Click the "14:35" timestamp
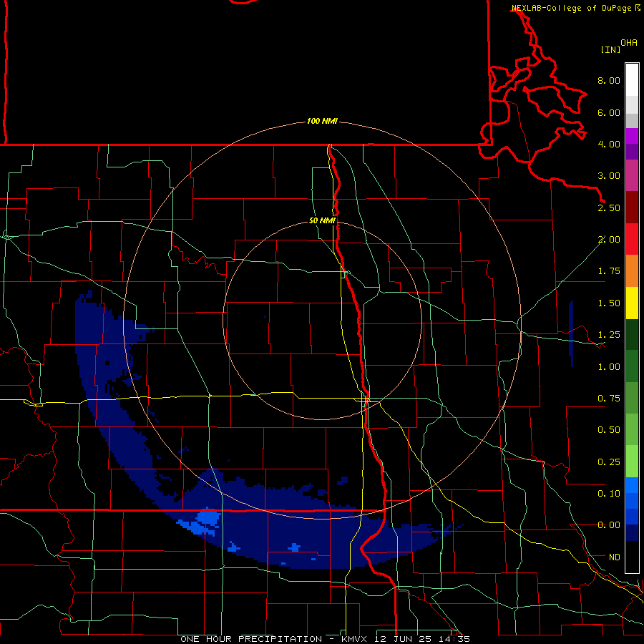The width and height of the screenshot is (644, 644). [454, 639]
